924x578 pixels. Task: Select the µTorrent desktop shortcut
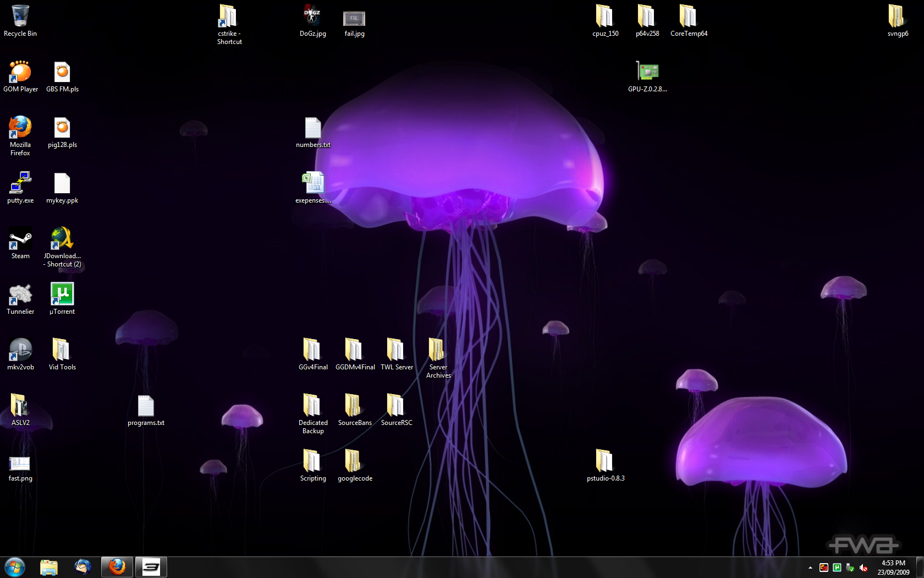[62, 299]
